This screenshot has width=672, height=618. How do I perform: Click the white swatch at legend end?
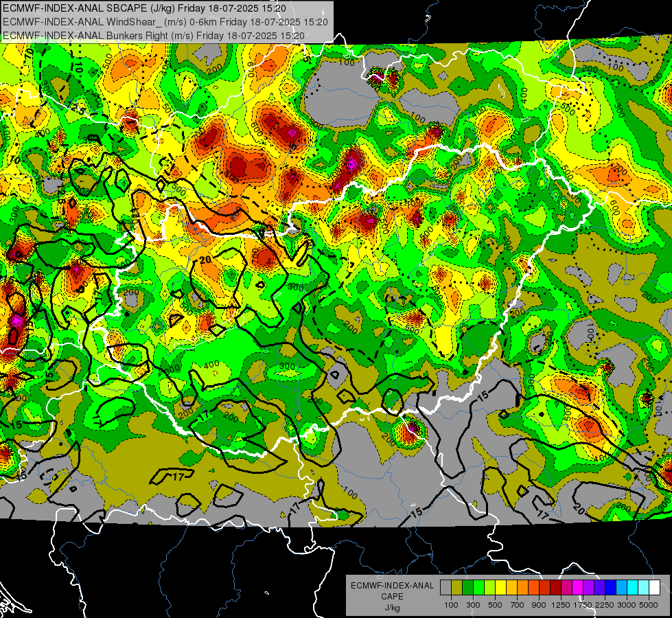click(654, 587)
